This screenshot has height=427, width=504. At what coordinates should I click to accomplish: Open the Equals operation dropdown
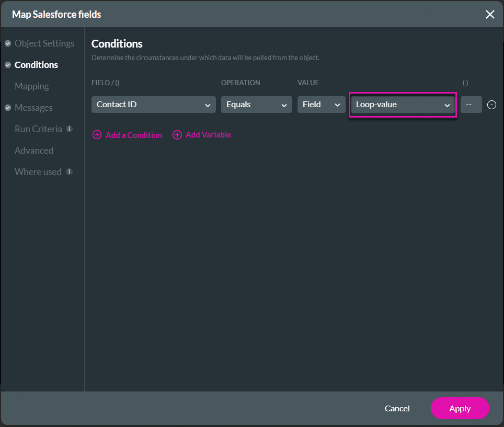click(x=256, y=105)
